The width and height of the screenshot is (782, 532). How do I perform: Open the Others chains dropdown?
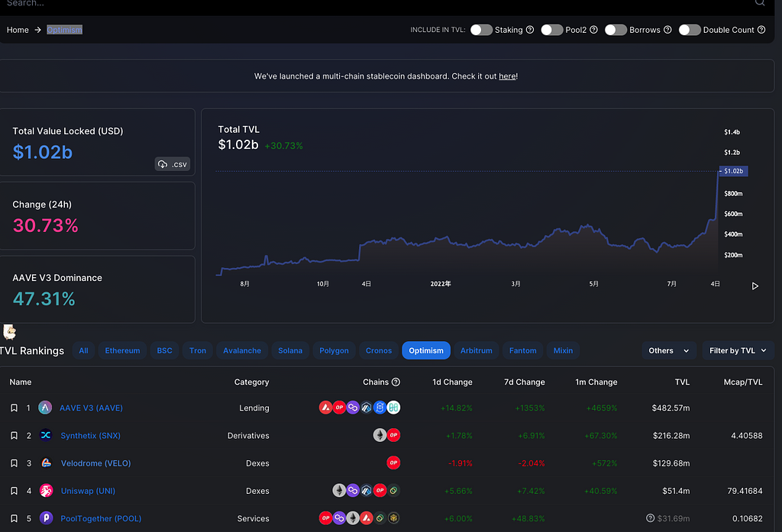(669, 351)
